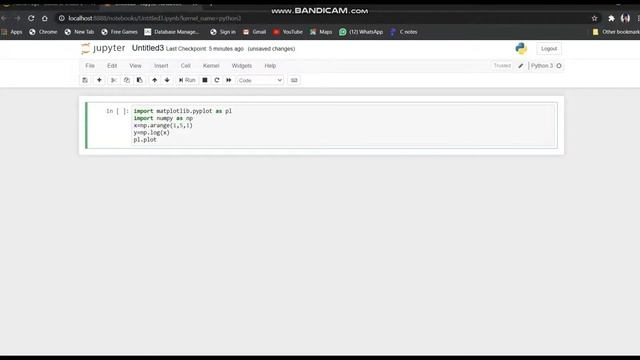Open the Widgets menu
Viewport: 640px width, 360px height.
(242, 66)
